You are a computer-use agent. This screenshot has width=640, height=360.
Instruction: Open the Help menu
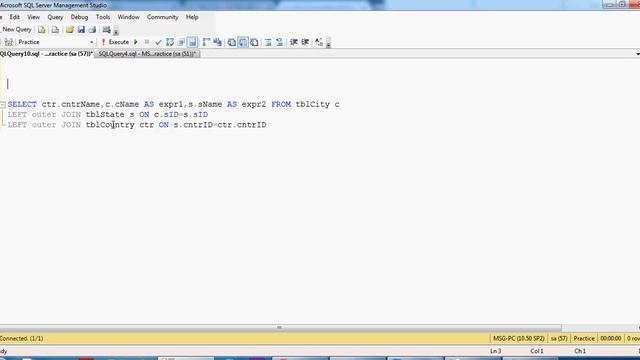click(192, 17)
